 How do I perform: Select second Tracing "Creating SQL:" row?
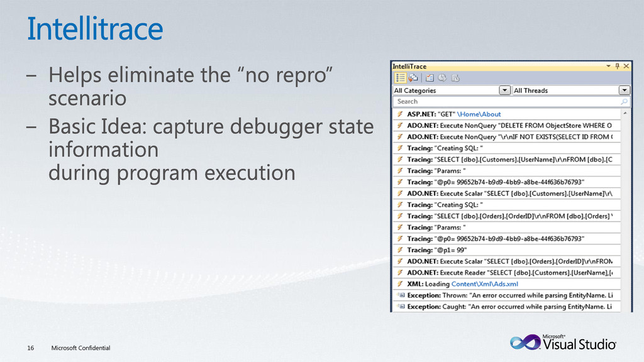(x=506, y=205)
